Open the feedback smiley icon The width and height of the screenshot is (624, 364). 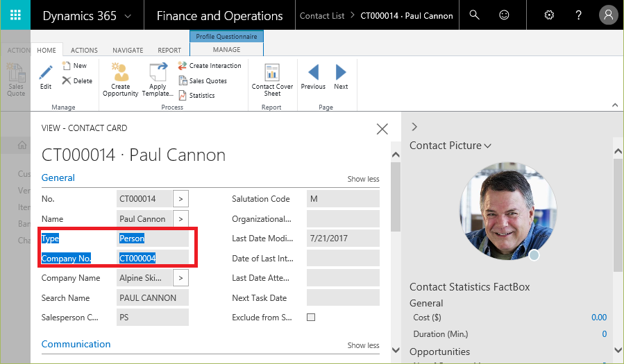pos(504,15)
